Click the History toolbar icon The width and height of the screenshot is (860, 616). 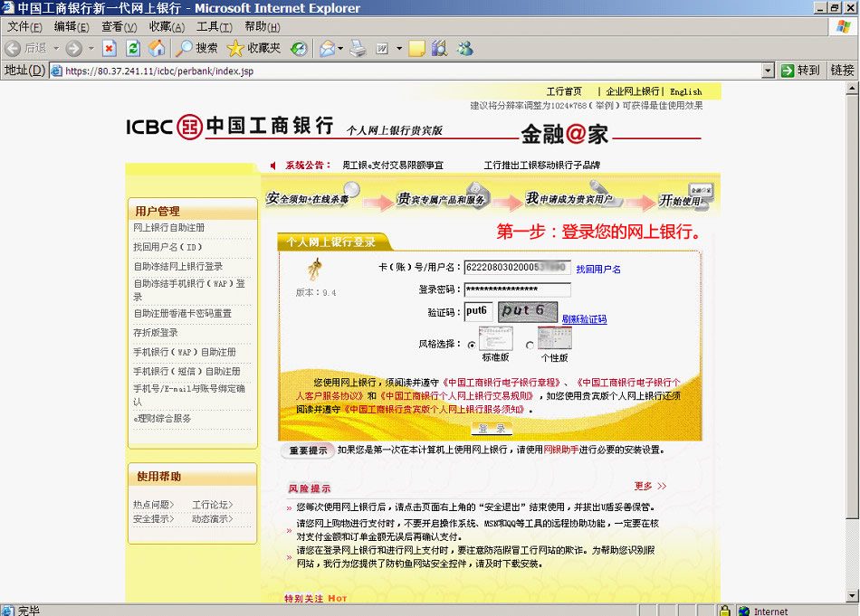pyautogui.click(x=300, y=49)
